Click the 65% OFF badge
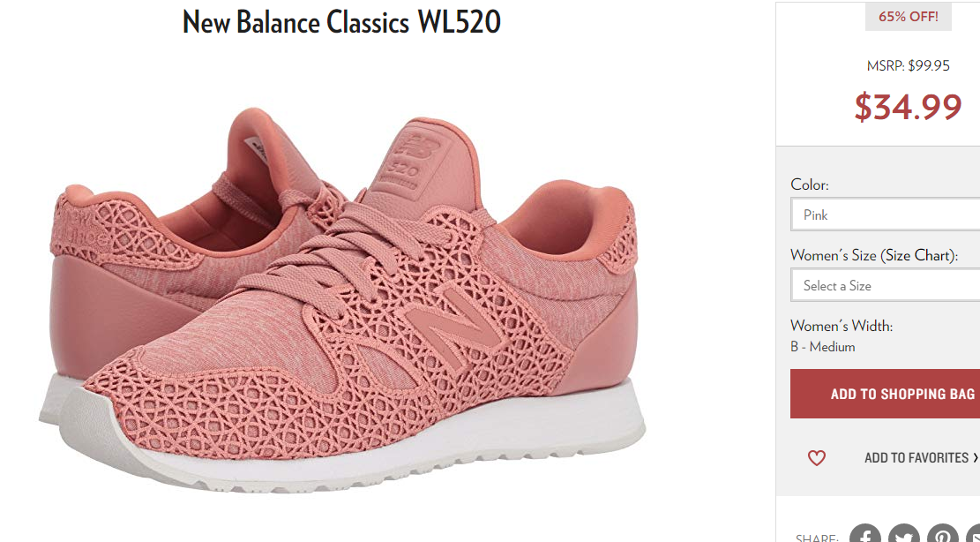The width and height of the screenshot is (980, 542). coord(909,17)
